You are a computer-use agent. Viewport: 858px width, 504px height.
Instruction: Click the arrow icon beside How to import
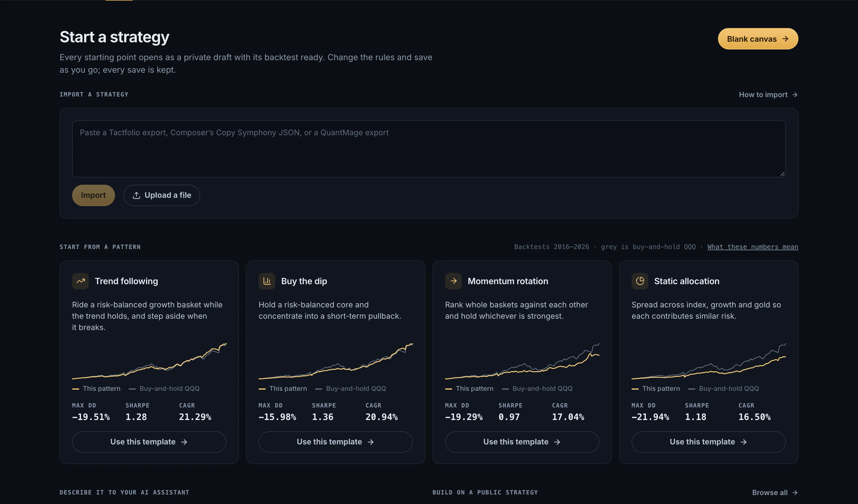pos(795,95)
